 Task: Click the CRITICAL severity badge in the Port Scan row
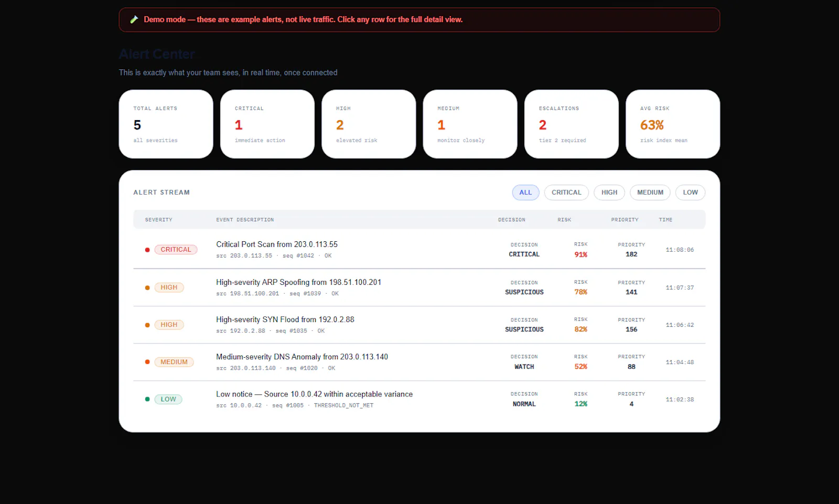tap(176, 250)
